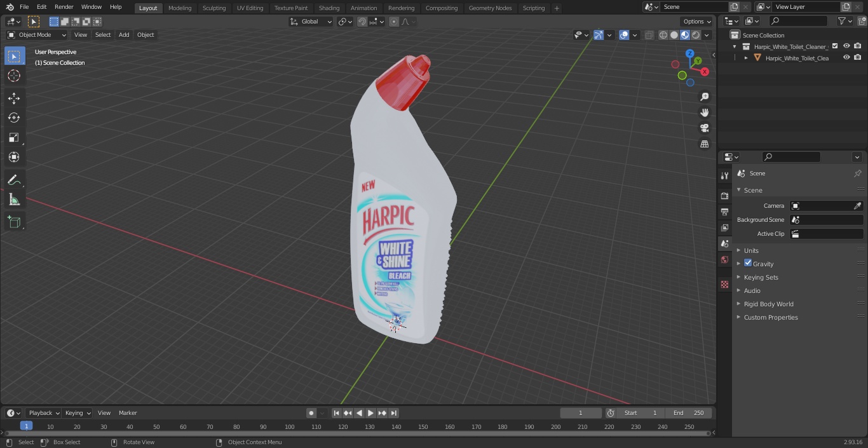
Task: Click the frame 1 playhead marker
Action: tap(26, 426)
